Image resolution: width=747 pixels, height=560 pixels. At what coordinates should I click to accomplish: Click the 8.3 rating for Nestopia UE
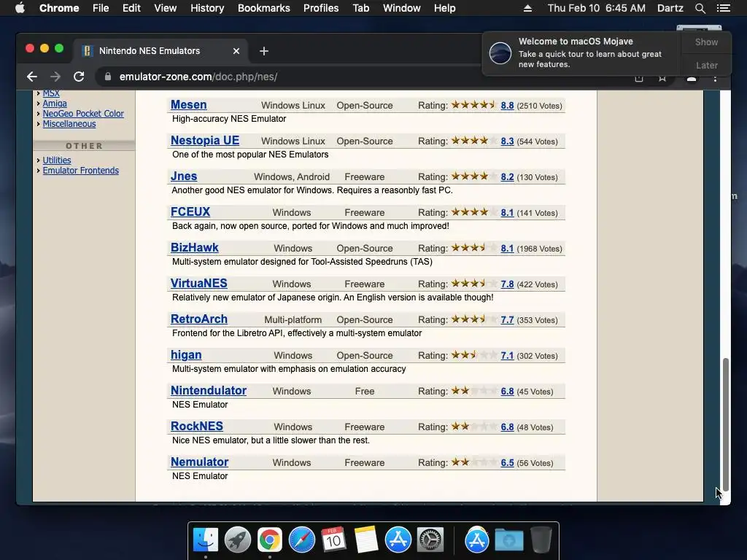point(508,141)
